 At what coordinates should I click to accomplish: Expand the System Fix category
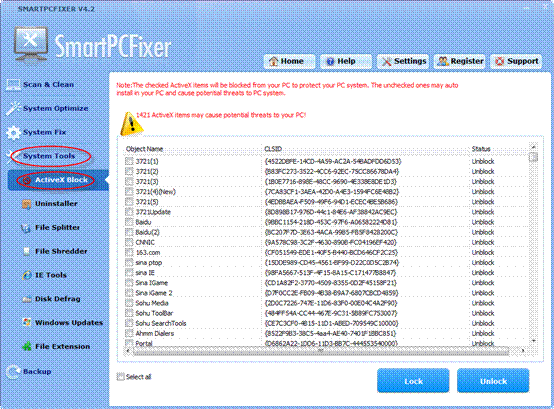[x=45, y=132]
